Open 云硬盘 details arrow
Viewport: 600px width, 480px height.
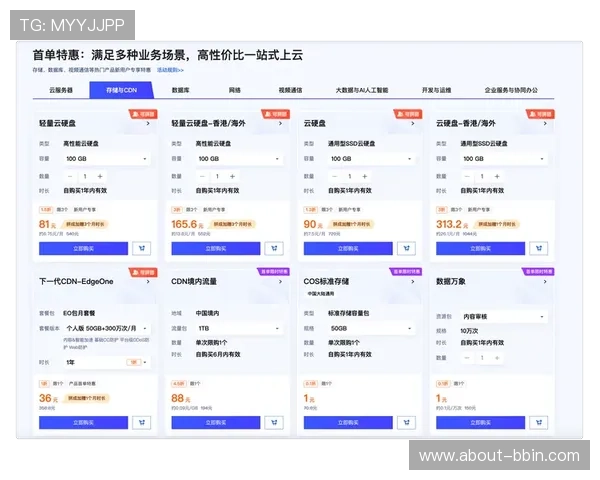pyautogui.click(x=413, y=123)
